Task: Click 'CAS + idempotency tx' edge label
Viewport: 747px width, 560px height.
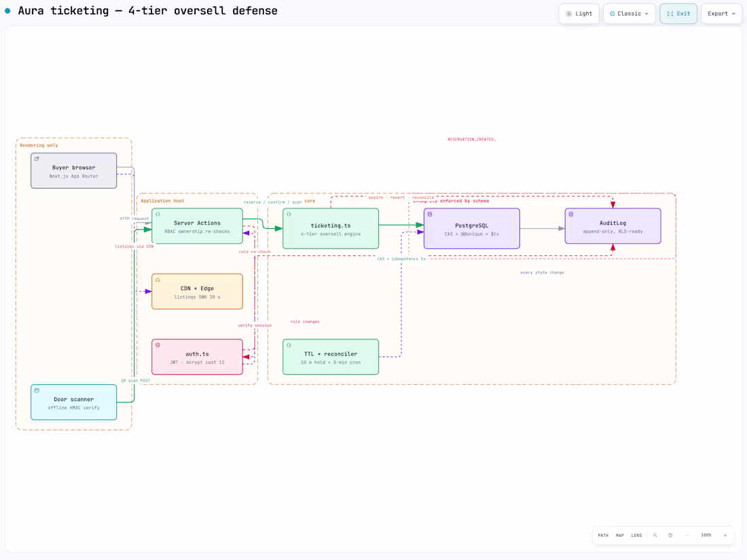Action: click(401, 259)
